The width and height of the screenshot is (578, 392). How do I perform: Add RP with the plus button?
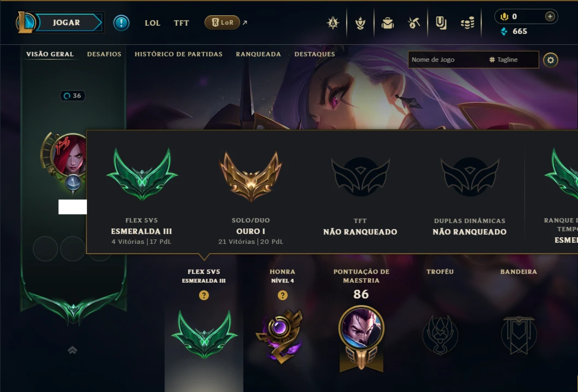pos(550,16)
